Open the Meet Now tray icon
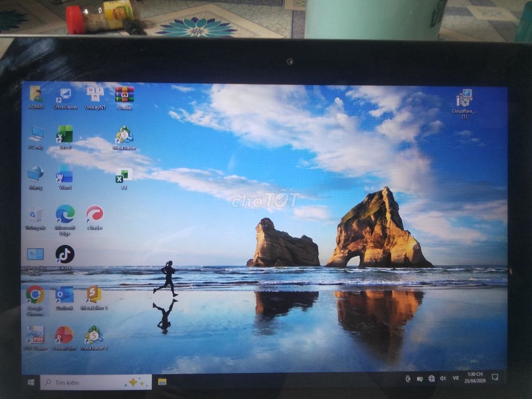This screenshot has height=399, width=532. click(408, 379)
